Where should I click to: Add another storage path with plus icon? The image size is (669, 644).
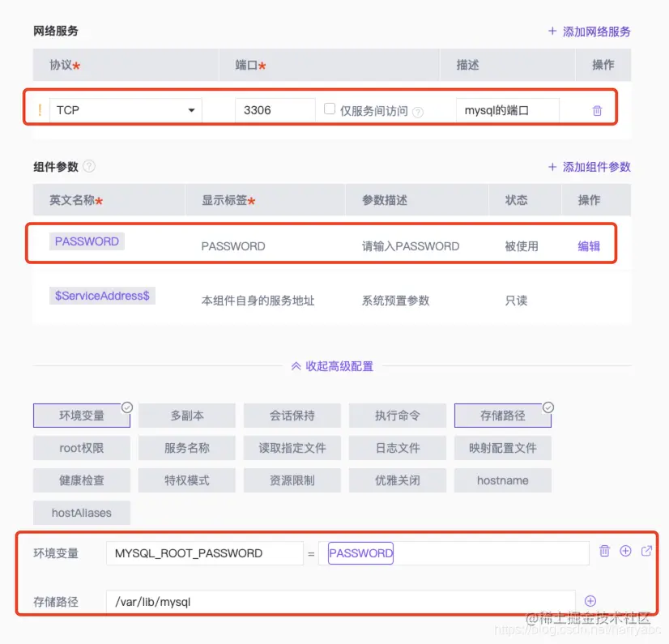point(590,600)
